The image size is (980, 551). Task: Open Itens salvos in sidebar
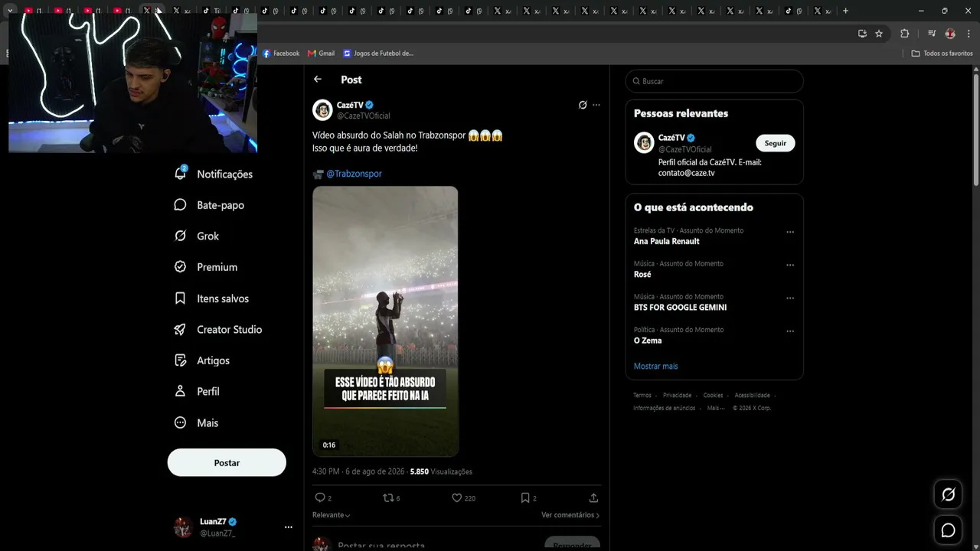coord(212,298)
